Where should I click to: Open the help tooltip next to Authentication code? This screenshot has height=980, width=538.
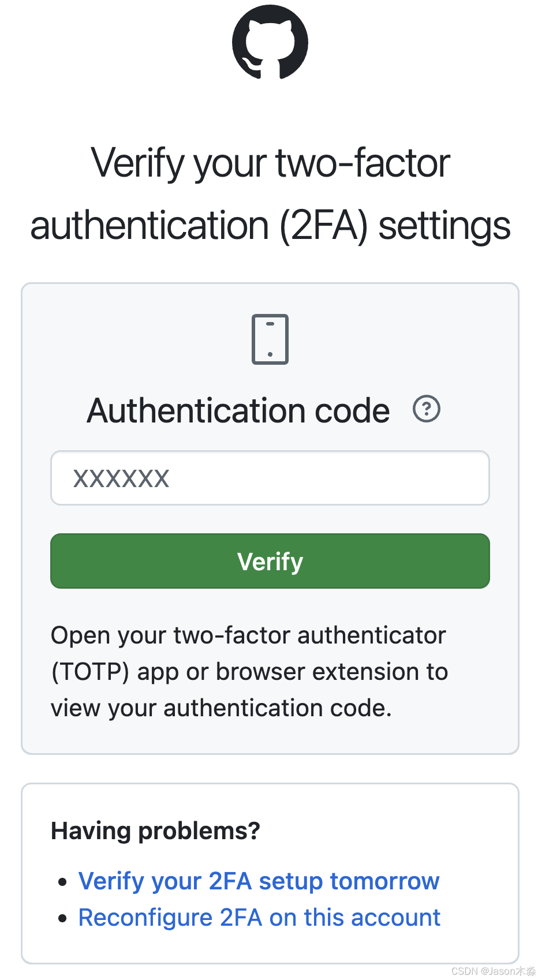coord(427,409)
